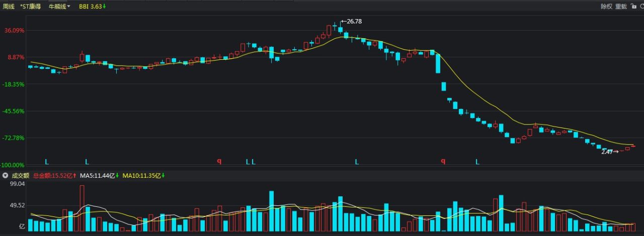Click the 成交额 indicator label

[x=21, y=176]
